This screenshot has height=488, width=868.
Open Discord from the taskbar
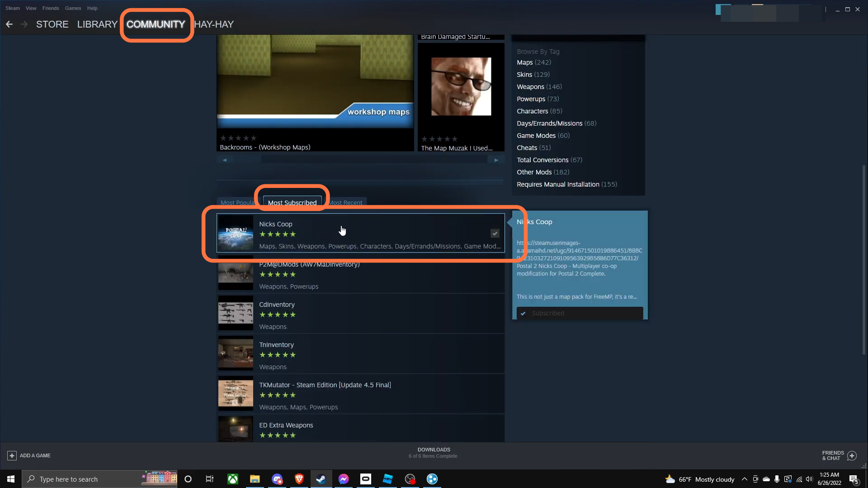(277, 479)
